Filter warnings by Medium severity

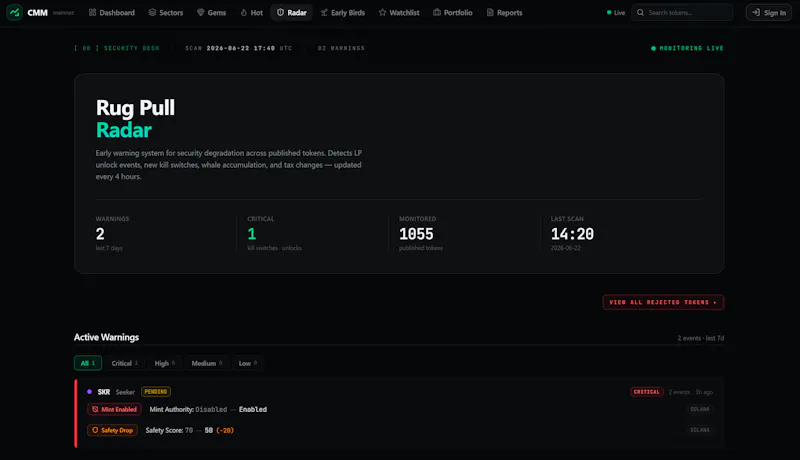tap(207, 363)
